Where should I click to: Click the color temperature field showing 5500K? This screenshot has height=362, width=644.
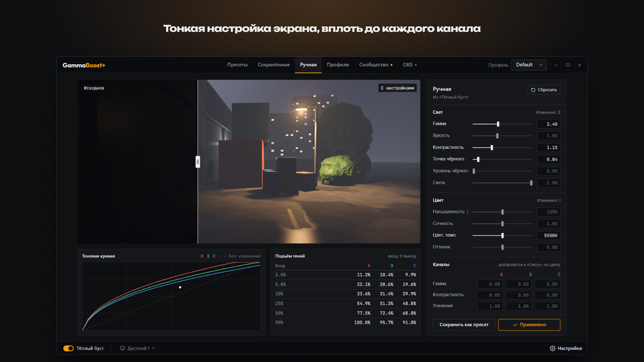click(x=548, y=236)
